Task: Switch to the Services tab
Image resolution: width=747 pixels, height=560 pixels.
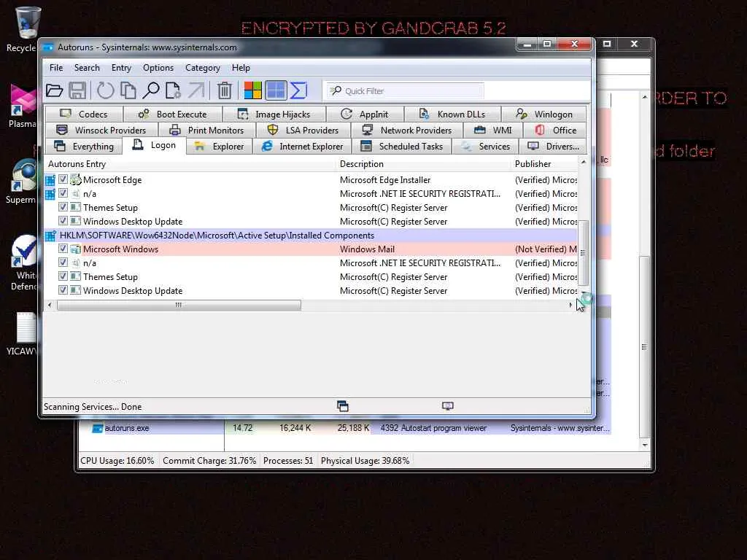Action: (485, 146)
